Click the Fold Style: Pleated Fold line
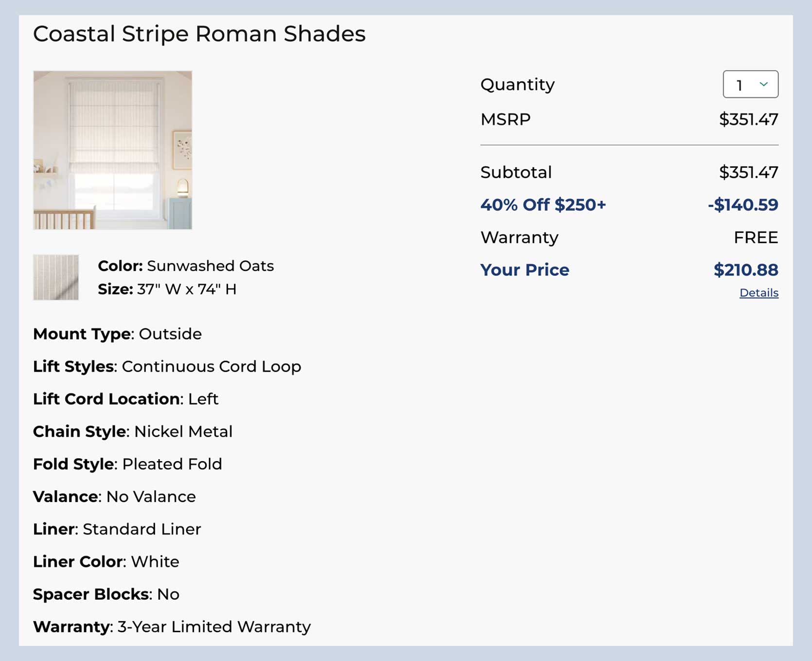Viewport: 812px width, 661px height. [x=127, y=464]
